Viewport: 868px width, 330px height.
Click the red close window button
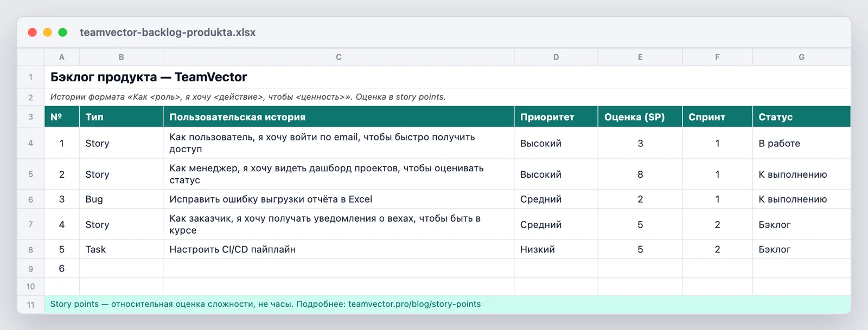point(33,33)
